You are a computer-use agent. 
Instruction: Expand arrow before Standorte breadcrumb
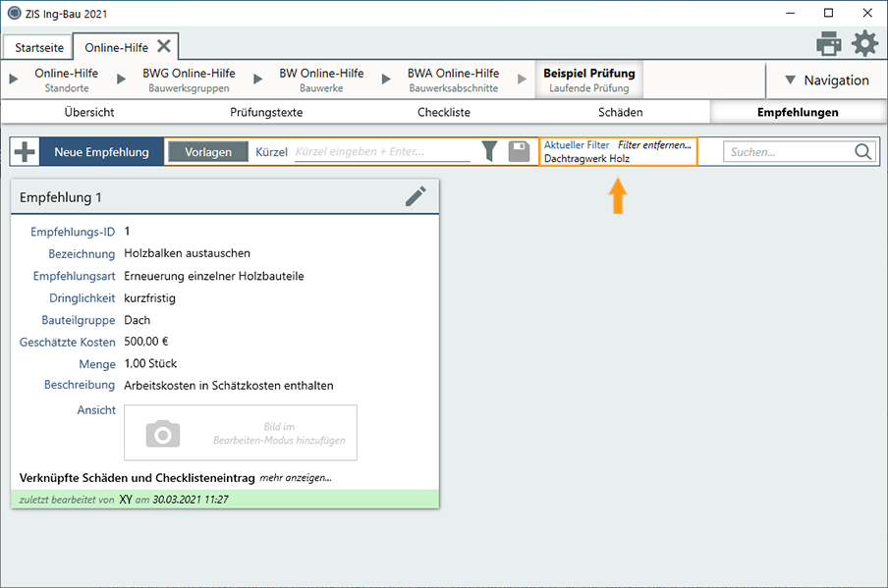pyautogui.click(x=15, y=80)
